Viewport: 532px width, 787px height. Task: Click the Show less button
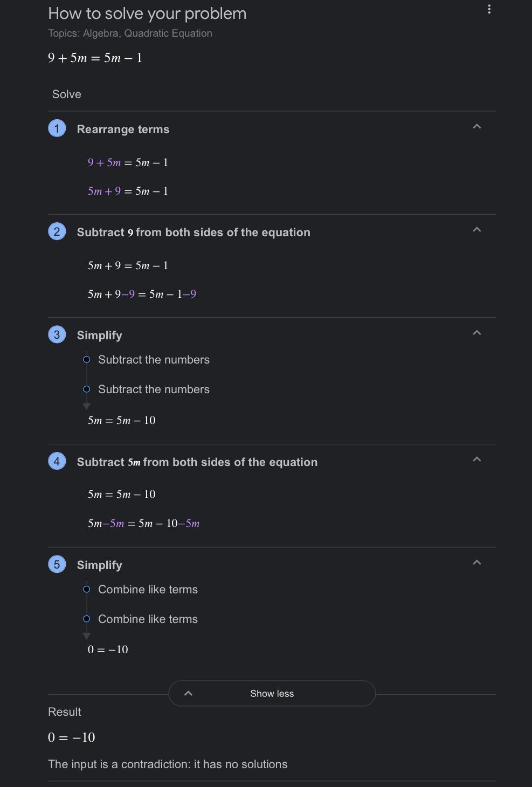(x=272, y=694)
